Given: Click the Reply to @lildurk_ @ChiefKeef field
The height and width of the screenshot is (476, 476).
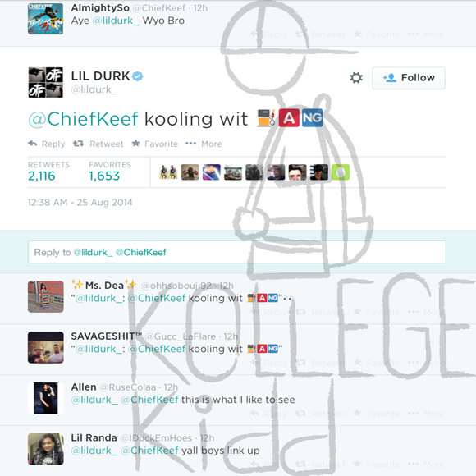Looking at the screenshot, I should [237, 252].
